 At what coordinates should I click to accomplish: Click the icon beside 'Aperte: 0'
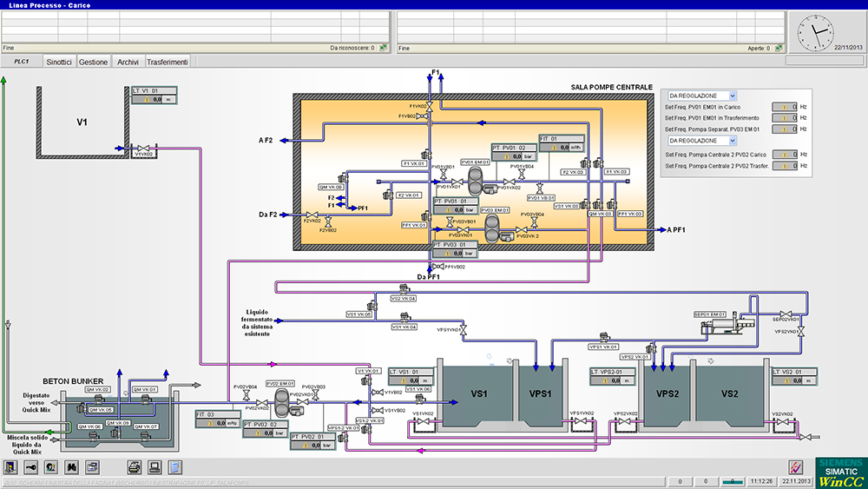[779, 48]
